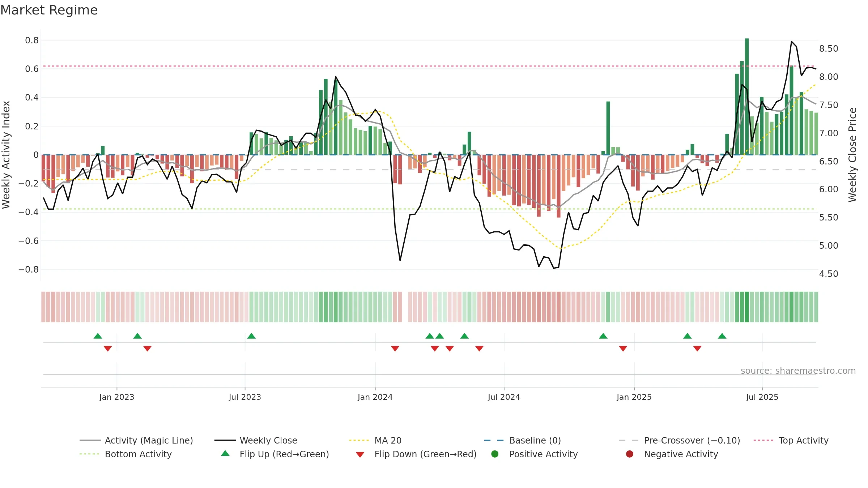The height and width of the screenshot is (488, 868).
Task: Click the 8.50 price axis tick label
Action: tap(829, 48)
